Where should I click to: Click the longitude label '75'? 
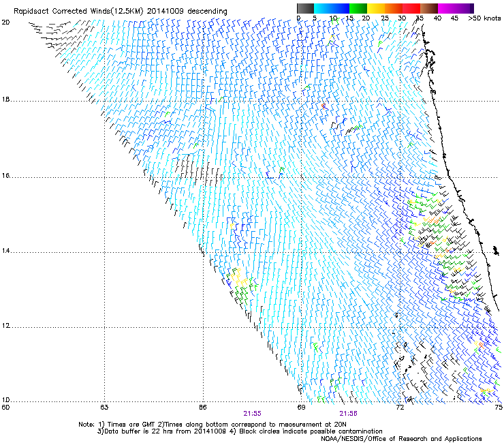click(x=499, y=408)
